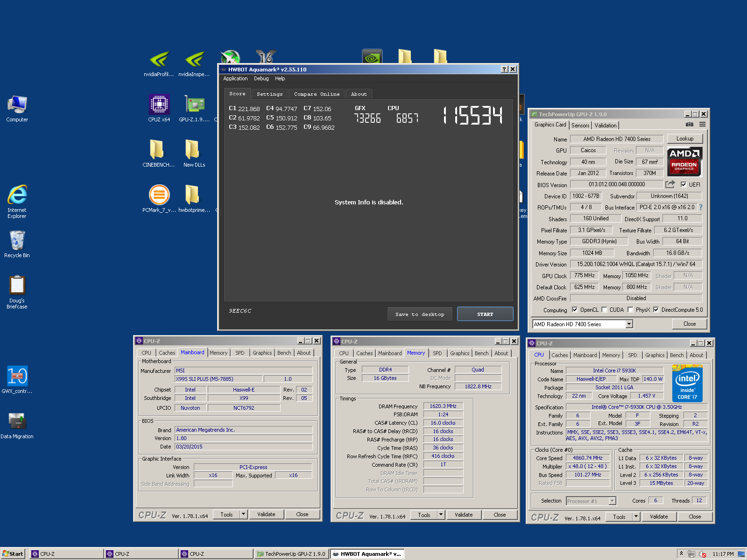Screen dimensions: 747x560
Task: Click the taskbar clock showing 11:17 PM
Action: pos(723,554)
